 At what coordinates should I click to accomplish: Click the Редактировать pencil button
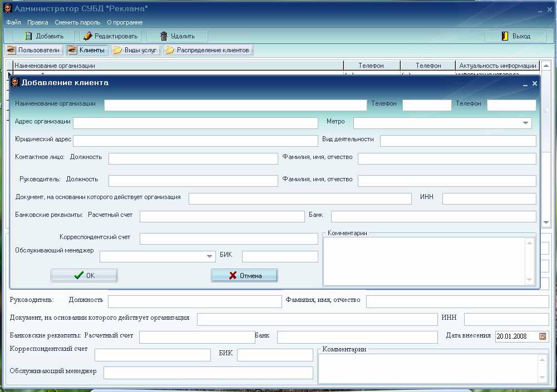click(x=110, y=36)
